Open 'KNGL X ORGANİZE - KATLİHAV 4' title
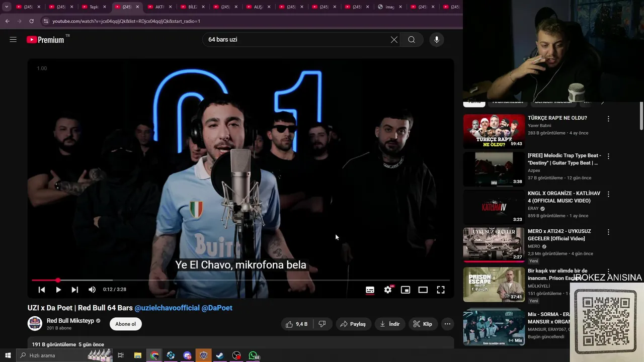Image resolution: width=644 pixels, height=362 pixels. click(x=564, y=197)
